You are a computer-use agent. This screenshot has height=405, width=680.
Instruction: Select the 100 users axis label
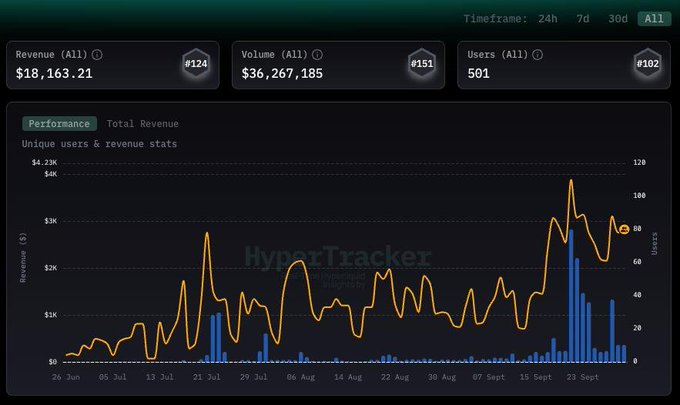pyautogui.click(x=639, y=196)
